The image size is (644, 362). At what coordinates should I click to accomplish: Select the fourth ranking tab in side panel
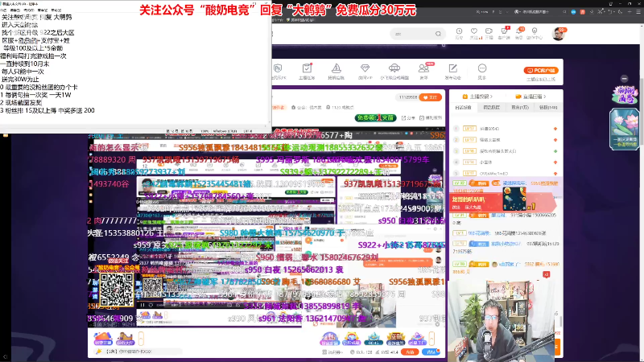coord(548,108)
